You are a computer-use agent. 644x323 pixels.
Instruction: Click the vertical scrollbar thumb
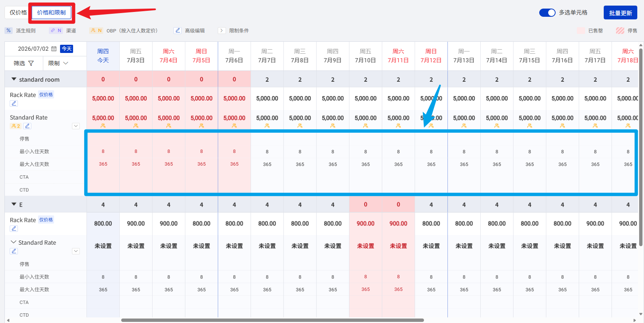(641, 147)
